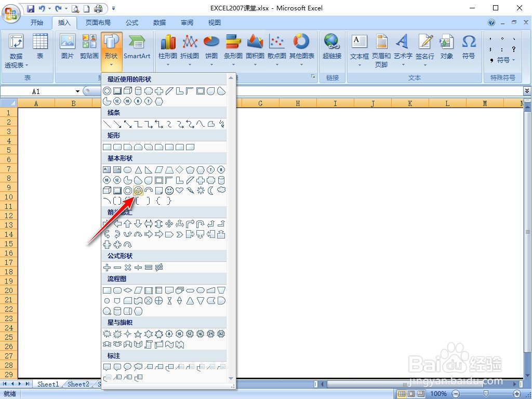Insert a Text Box (文本框)

[360, 49]
